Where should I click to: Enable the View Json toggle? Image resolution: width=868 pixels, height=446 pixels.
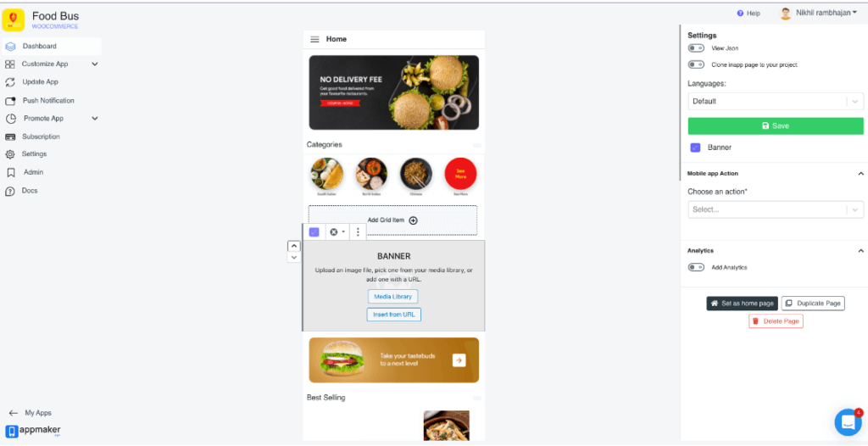[696, 48]
